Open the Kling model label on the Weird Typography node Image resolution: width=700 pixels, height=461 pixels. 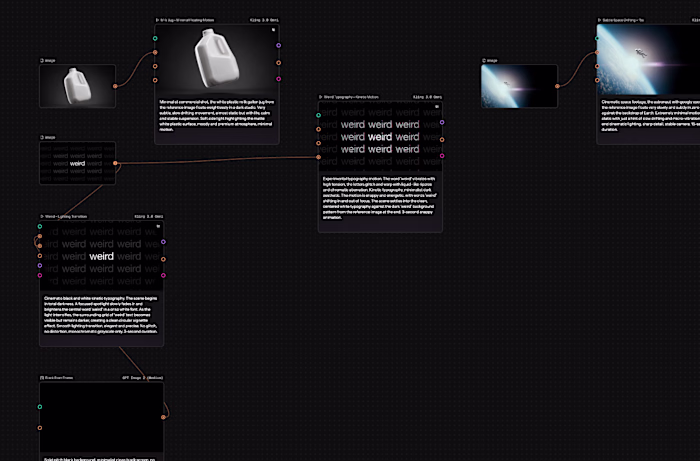coord(427,97)
